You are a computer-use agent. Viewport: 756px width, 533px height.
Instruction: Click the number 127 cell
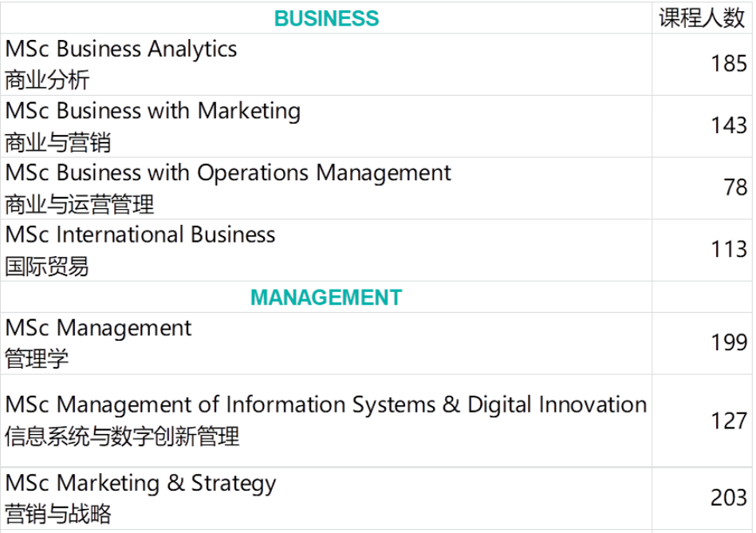[729, 420]
